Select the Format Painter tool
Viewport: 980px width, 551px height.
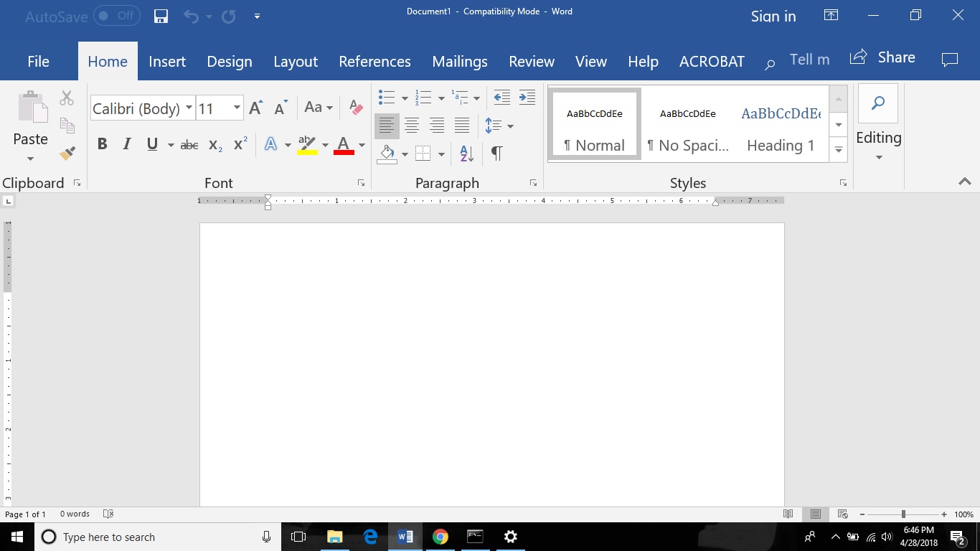(66, 153)
